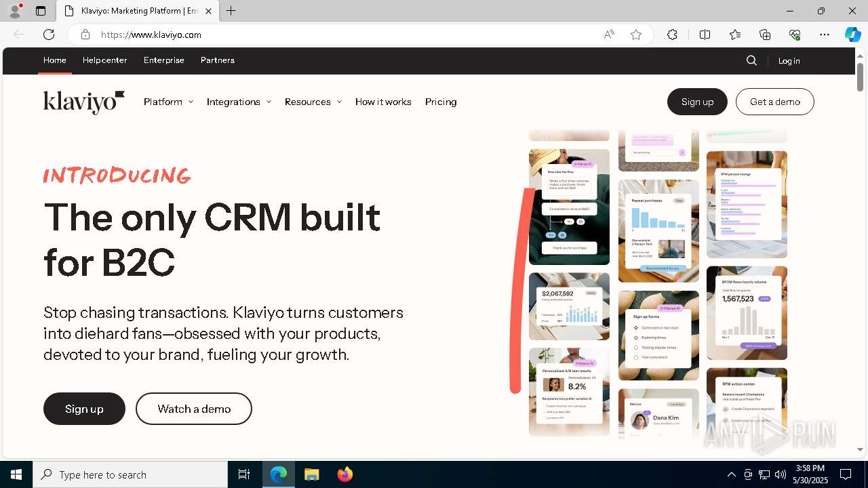Select the Describe the flow card
This screenshot has height=488, width=868.
point(569,207)
